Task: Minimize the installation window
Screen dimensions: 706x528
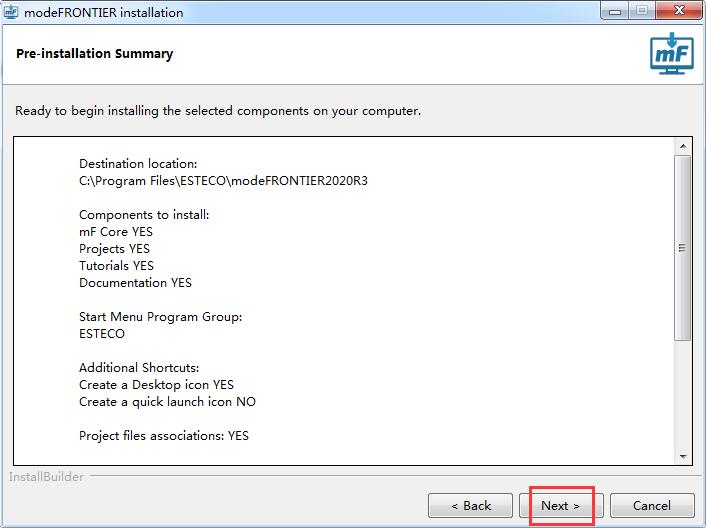Action: point(614,12)
